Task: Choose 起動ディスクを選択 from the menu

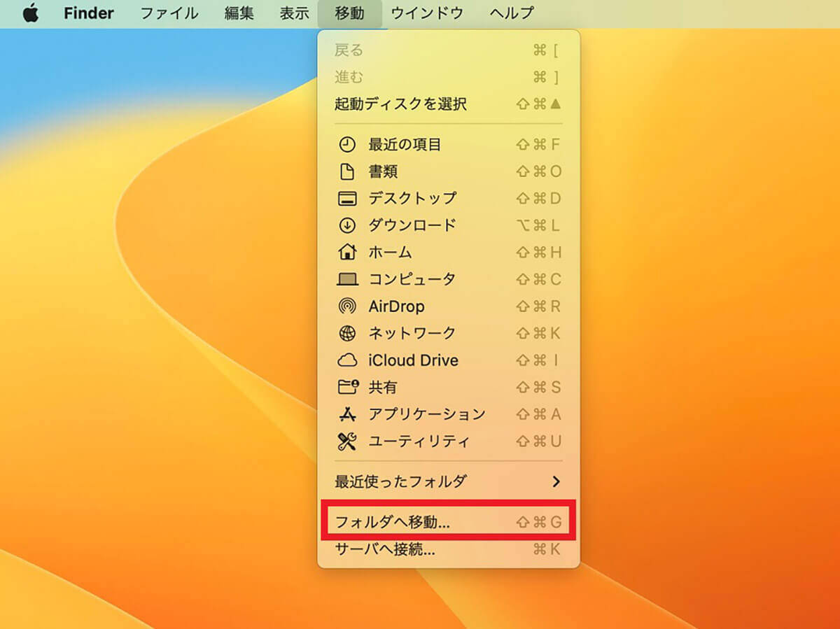Action: pyautogui.click(x=448, y=104)
